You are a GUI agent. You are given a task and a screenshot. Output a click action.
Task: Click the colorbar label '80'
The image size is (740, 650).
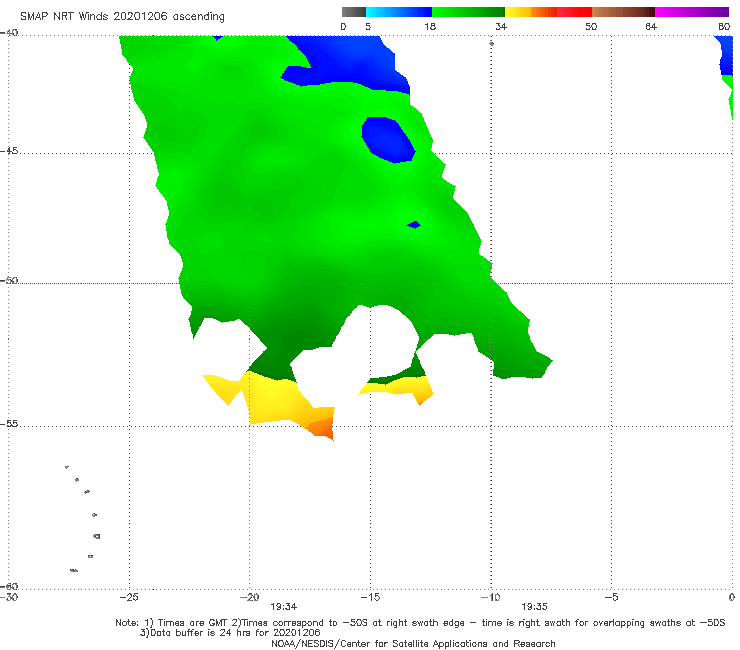[724, 26]
